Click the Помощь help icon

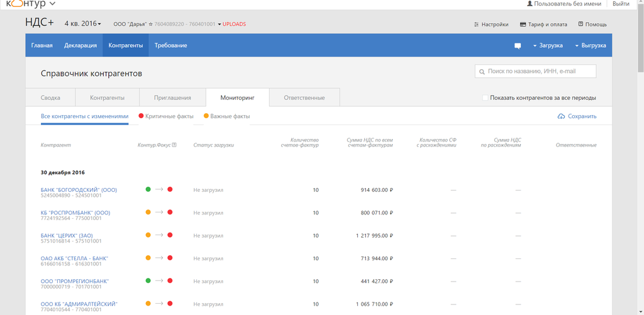pyautogui.click(x=580, y=25)
